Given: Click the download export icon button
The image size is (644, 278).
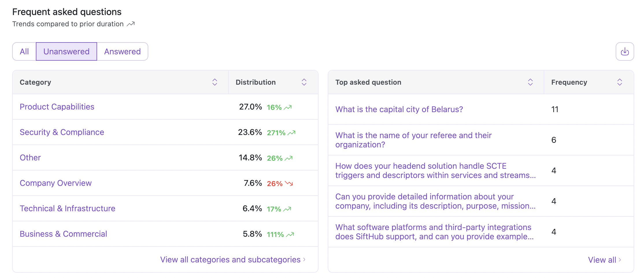Looking at the screenshot, I should [x=625, y=51].
